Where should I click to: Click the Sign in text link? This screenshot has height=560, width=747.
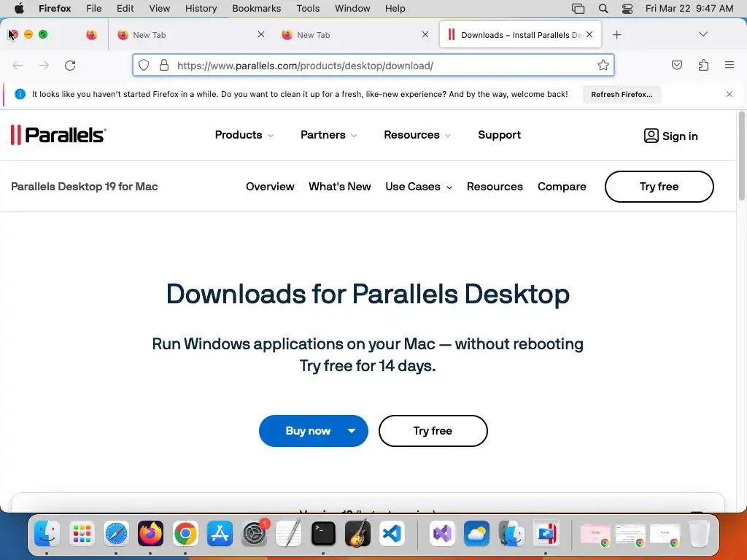click(680, 136)
